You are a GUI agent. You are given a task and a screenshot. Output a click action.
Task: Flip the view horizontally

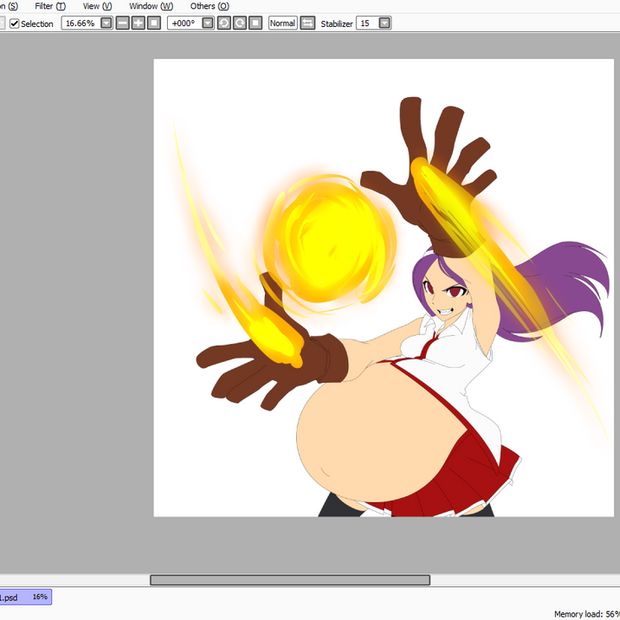click(x=308, y=23)
